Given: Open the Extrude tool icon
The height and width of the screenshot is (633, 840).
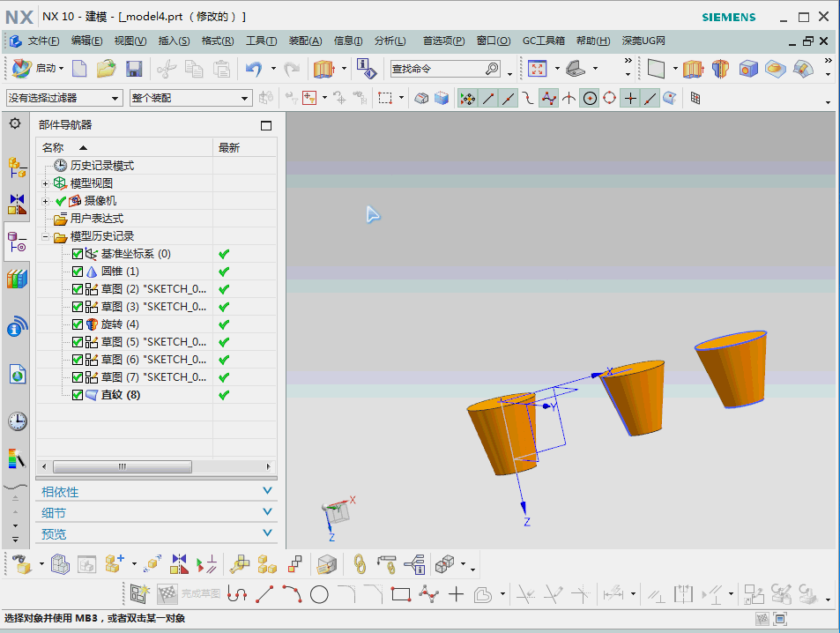Looking at the screenshot, I should (x=693, y=69).
